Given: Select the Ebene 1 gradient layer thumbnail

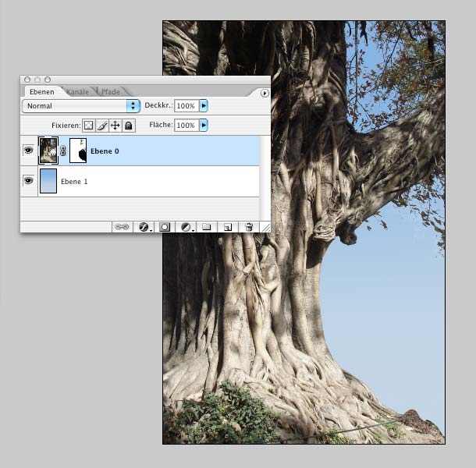Looking at the screenshot, I should pyautogui.click(x=48, y=181).
